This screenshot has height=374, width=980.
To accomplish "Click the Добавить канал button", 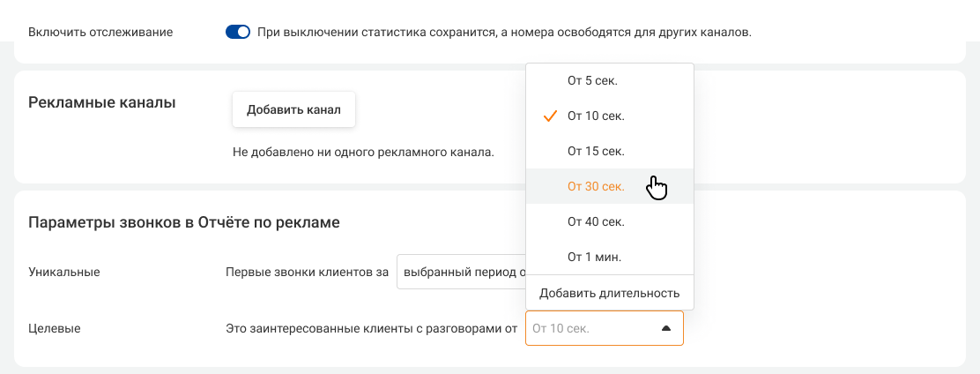I will [293, 110].
